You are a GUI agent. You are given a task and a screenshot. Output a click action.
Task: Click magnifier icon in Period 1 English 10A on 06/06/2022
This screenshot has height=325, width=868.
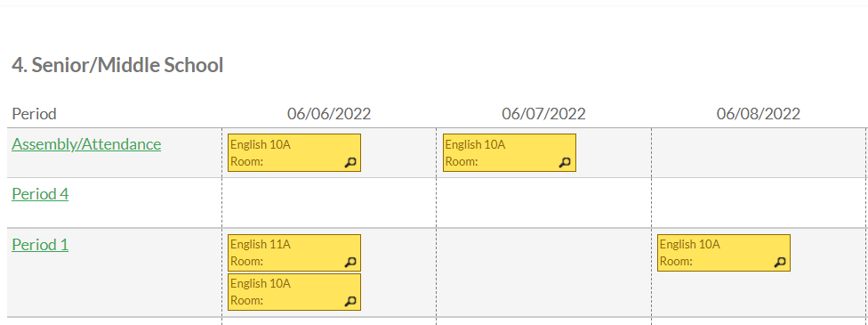click(350, 301)
